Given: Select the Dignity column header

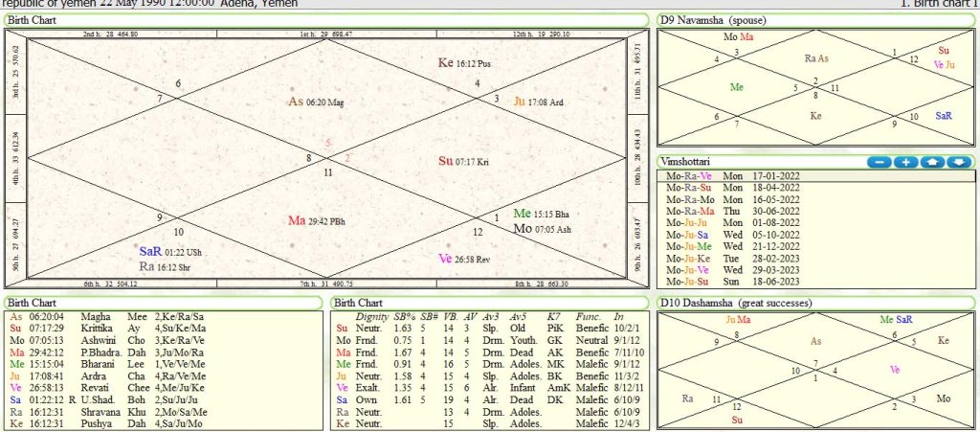Looking at the screenshot, I should (x=371, y=316).
